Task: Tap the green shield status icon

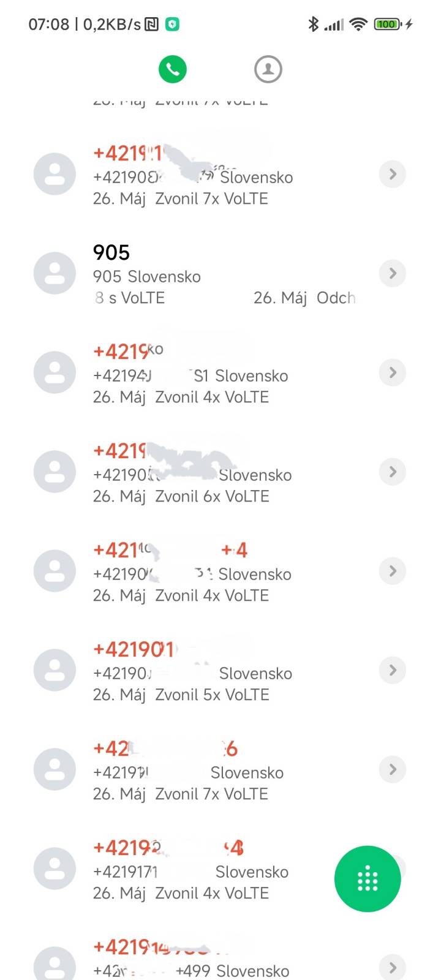Action: point(173,24)
